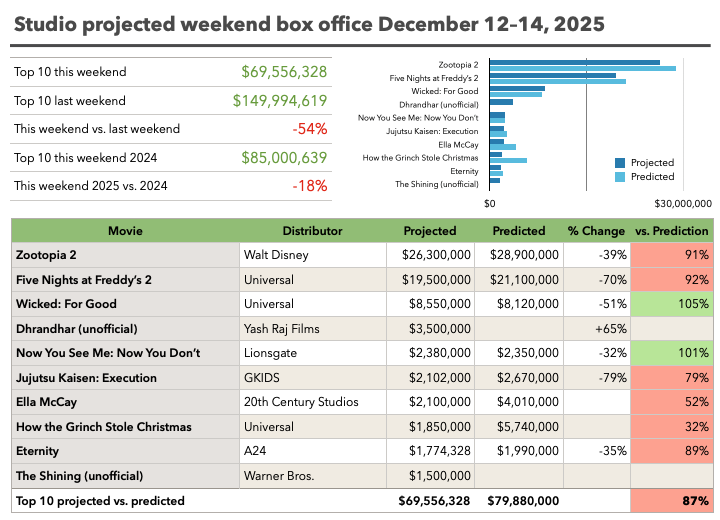This screenshot has height=520, width=720.
Task: Click the Ella McCay predicted $4,010,000 cell
Action: 518,402
